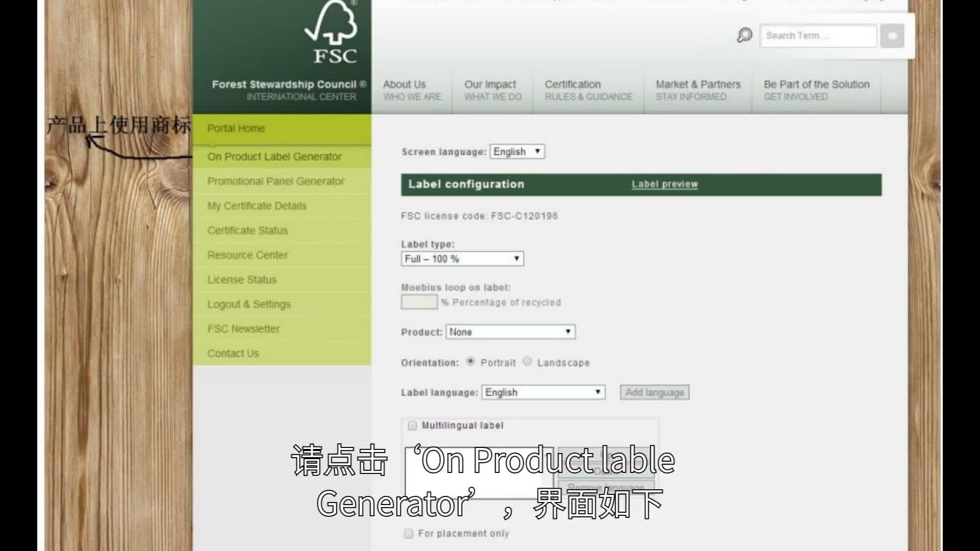Click the search submit arrow icon

click(892, 35)
